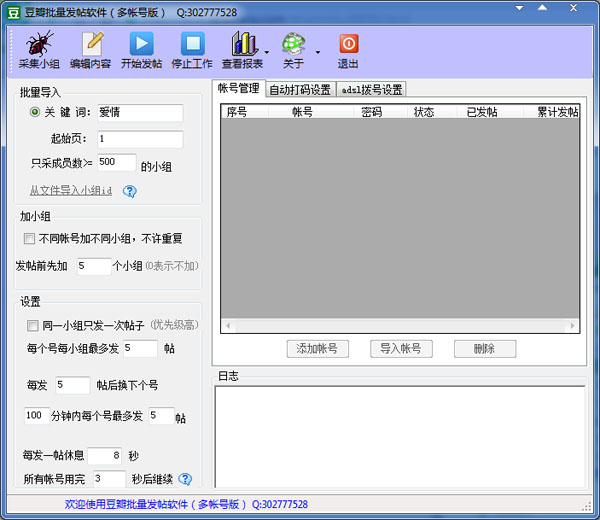Click 所有帐号用完 seconds field
The height and width of the screenshot is (520, 600).
pyautogui.click(x=109, y=479)
